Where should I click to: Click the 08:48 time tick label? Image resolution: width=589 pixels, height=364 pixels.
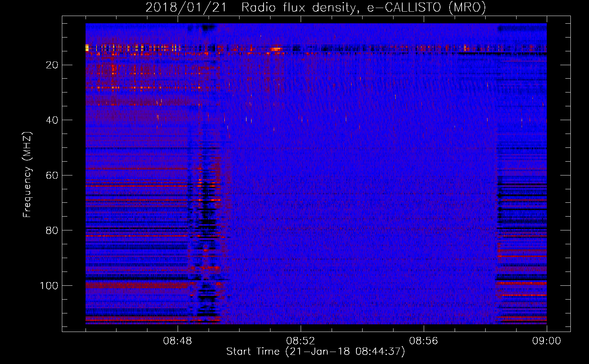pos(178,341)
